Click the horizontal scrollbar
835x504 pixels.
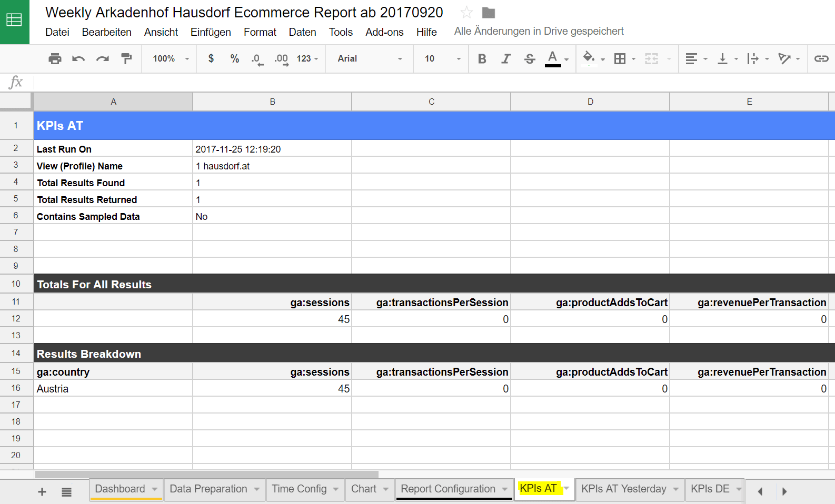(x=207, y=475)
